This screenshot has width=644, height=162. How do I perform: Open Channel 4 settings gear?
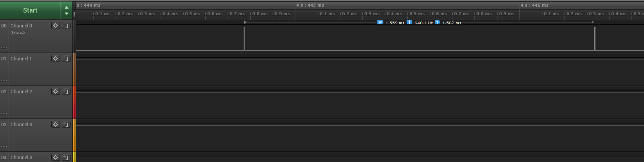pos(56,157)
